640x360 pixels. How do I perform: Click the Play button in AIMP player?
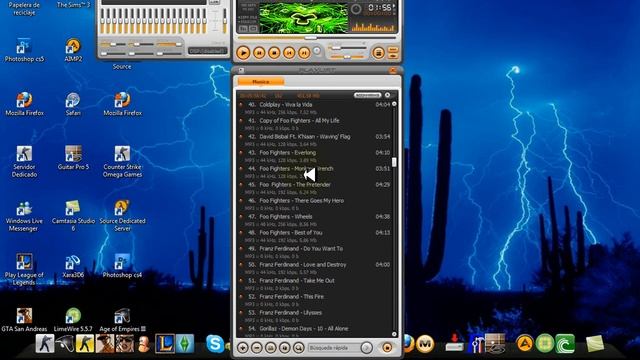[x=243, y=53]
